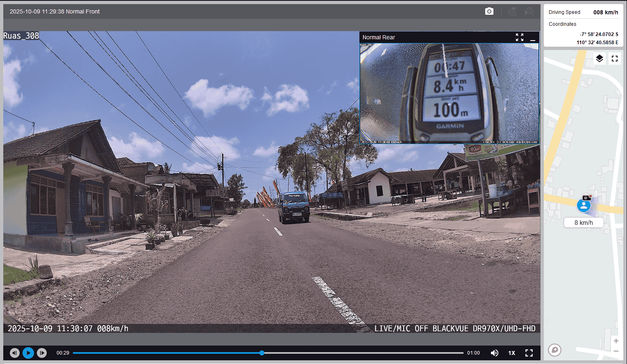627x364 pixels.
Task: Capture a snapshot with the camera icon
Action: click(x=489, y=11)
